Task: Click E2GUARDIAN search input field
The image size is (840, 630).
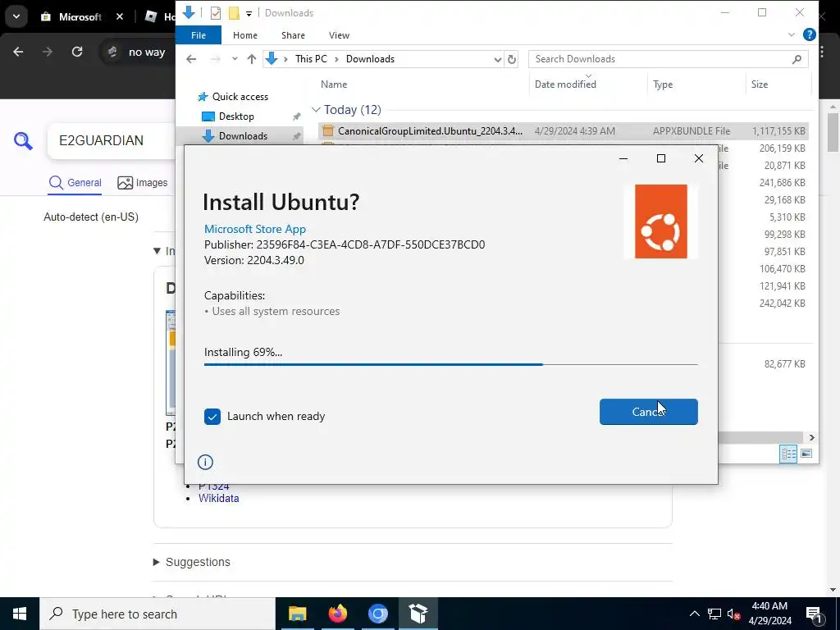Action: pyautogui.click(x=112, y=140)
